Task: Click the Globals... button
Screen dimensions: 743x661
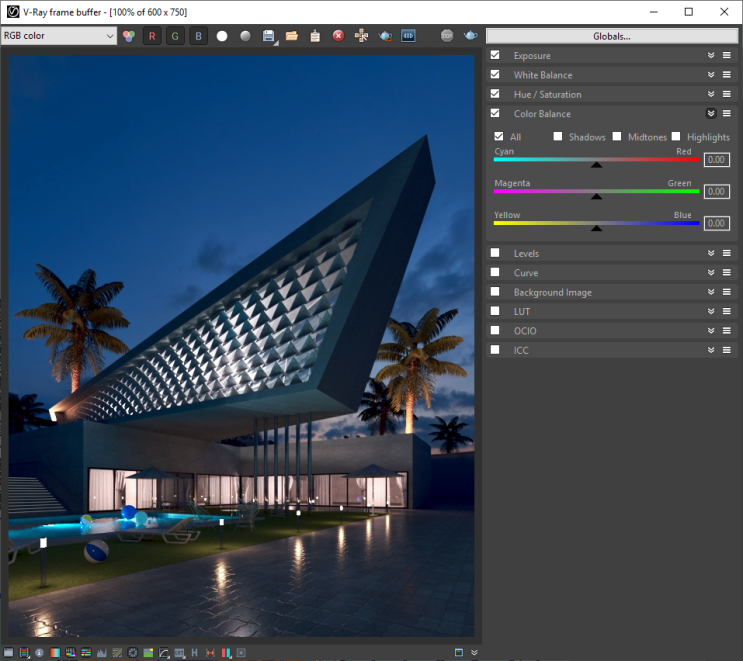Action: [x=612, y=36]
